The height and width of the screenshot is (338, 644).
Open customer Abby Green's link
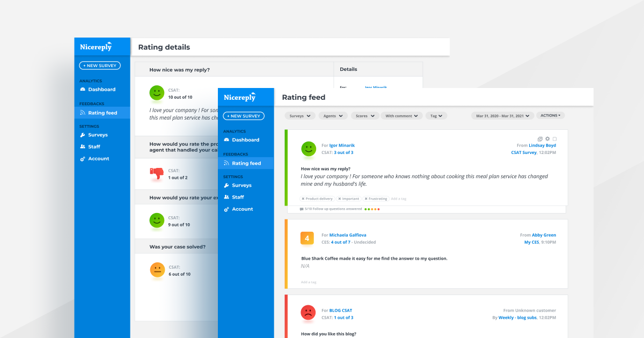[544, 235]
